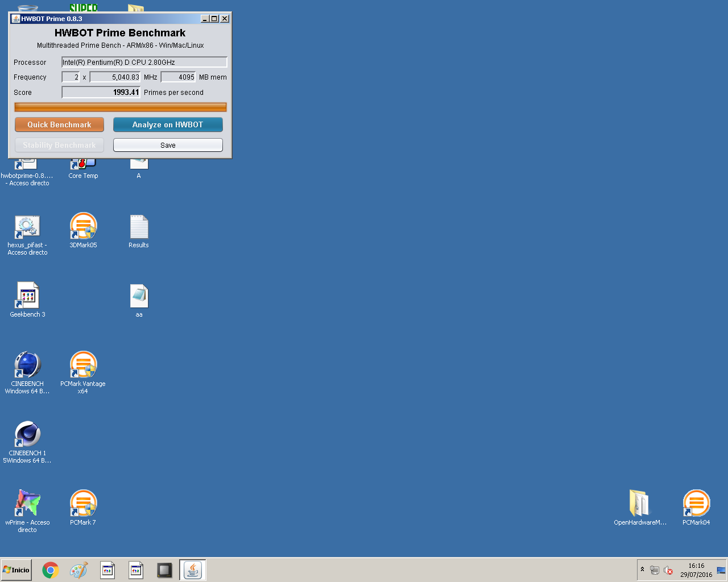Image resolution: width=728 pixels, height=582 pixels.
Task: Click the Save button in HWBOT Prime
Action: 168,145
